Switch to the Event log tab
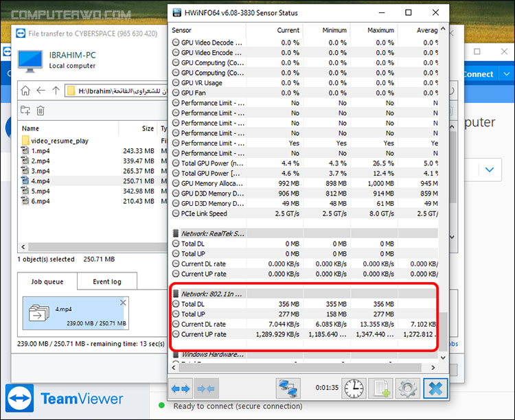Screen dimensions: 515x420 107,281
